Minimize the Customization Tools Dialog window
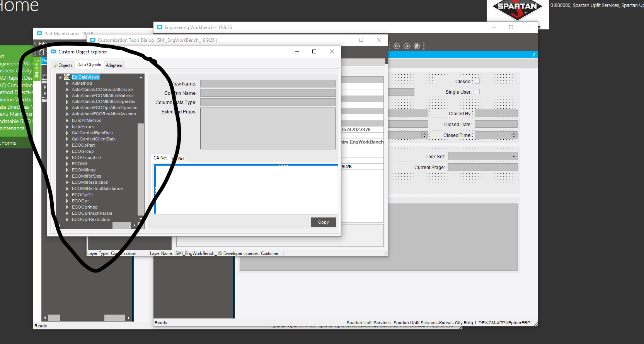 pyautogui.click(x=344, y=40)
